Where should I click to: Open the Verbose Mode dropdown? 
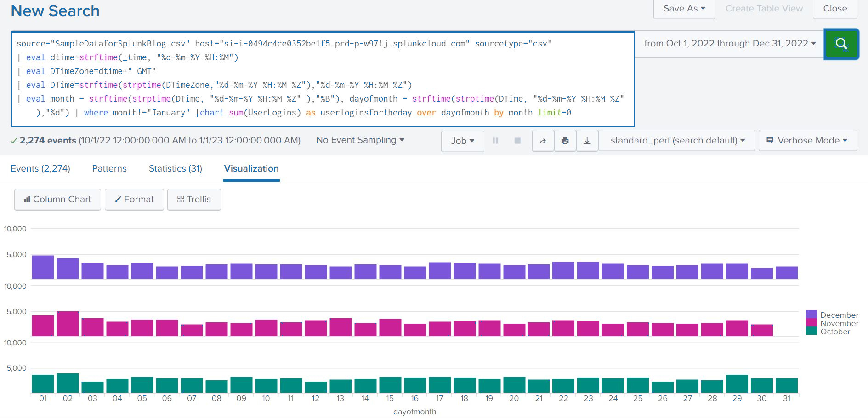[x=808, y=141]
